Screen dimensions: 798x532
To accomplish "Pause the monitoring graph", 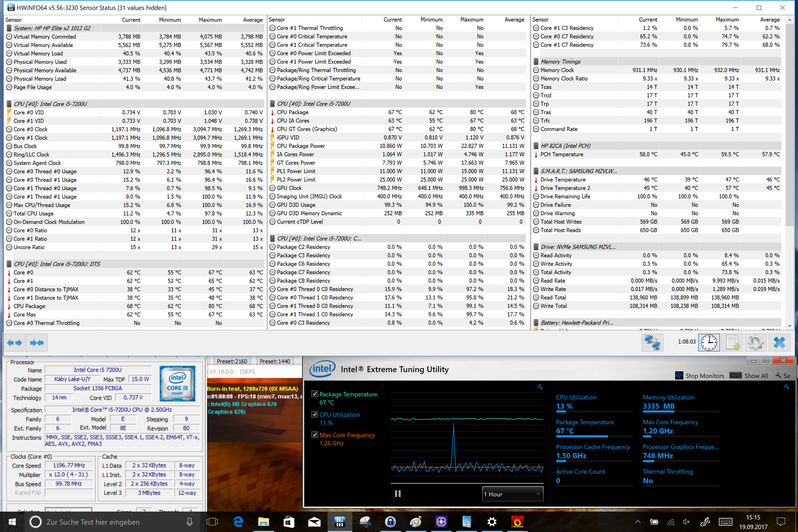I will (x=398, y=493).
